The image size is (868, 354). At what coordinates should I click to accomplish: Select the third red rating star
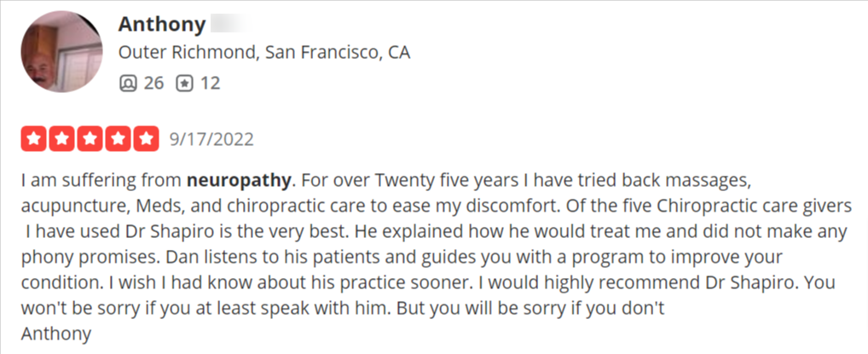(x=90, y=138)
